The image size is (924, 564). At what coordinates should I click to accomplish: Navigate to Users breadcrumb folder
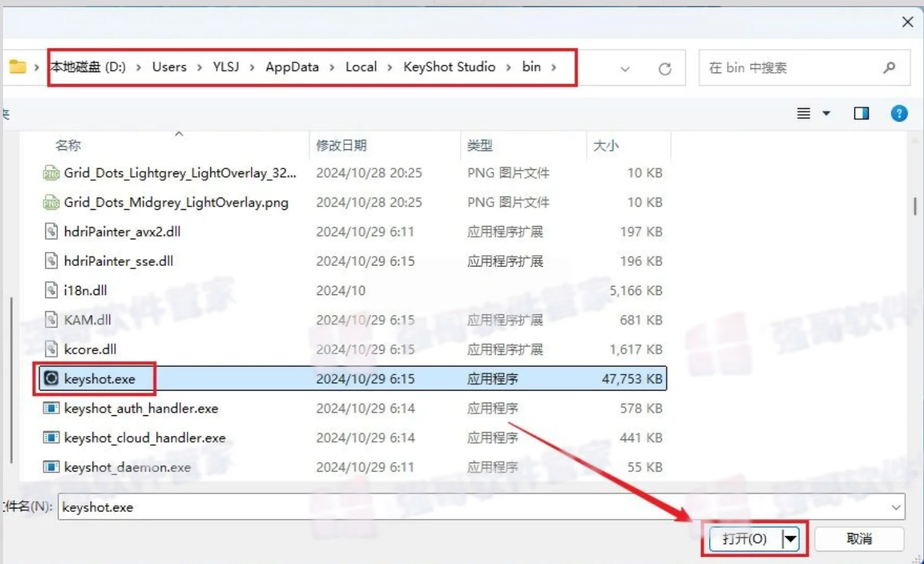coord(169,66)
